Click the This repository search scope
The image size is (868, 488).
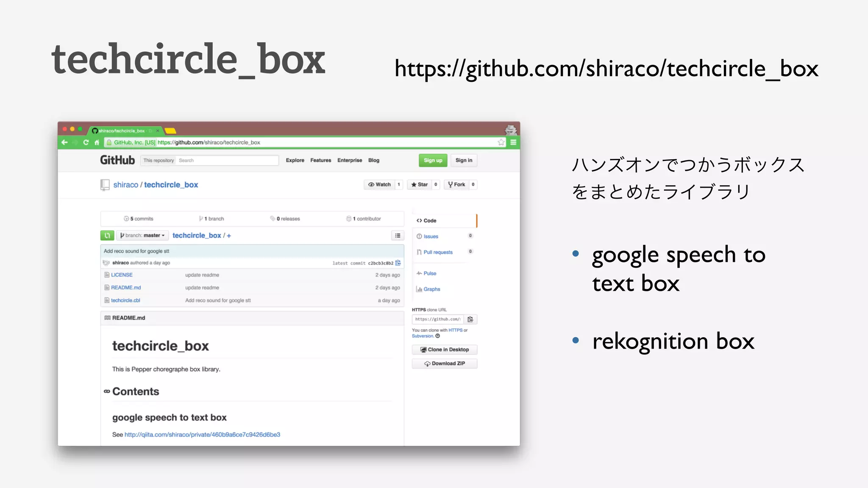click(159, 160)
